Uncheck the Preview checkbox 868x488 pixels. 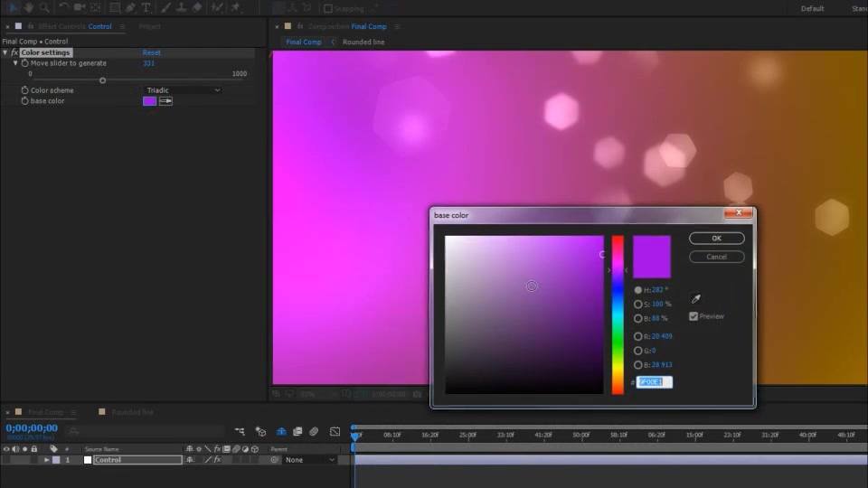point(693,316)
